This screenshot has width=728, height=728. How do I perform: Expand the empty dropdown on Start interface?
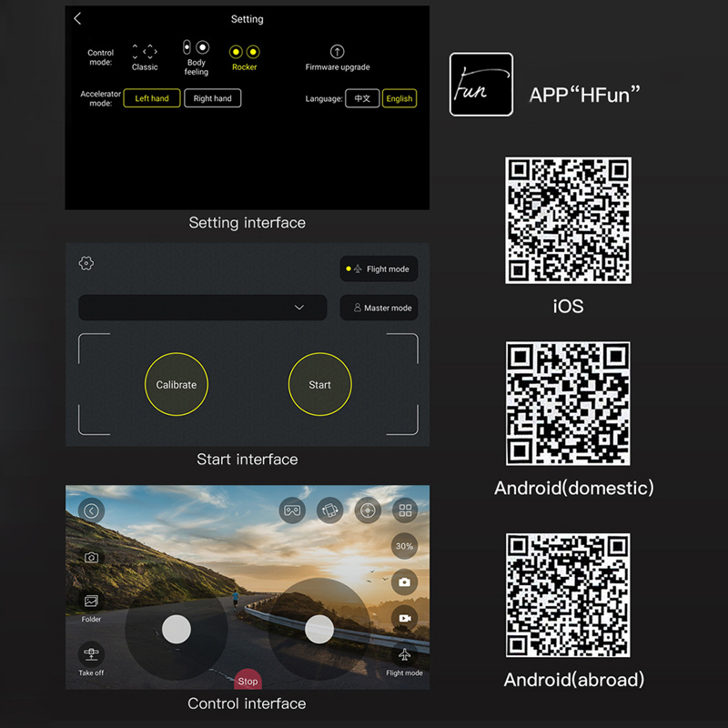pos(202,308)
